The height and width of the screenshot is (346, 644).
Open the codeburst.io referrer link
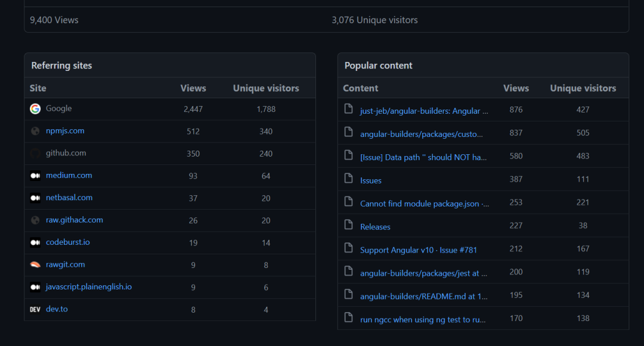pos(68,242)
